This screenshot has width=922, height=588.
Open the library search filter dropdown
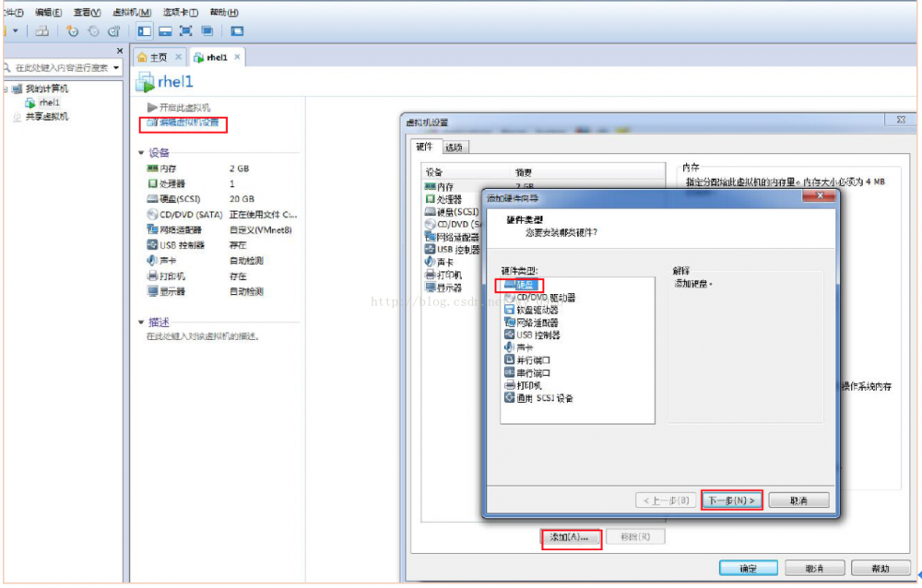tap(118, 66)
